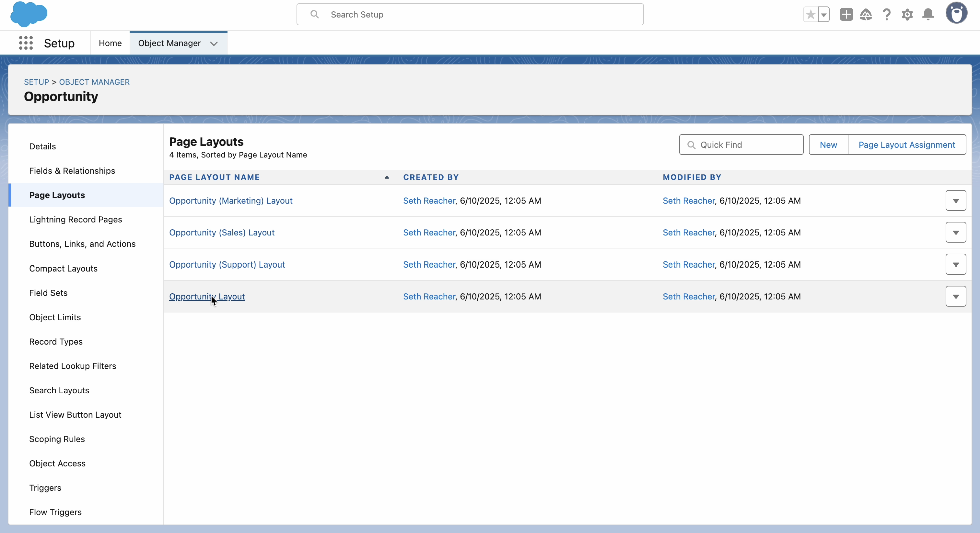Open actions menu for Opportunity (Marketing) Layout
Viewport: 980px width, 533px height.
click(956, 201)
